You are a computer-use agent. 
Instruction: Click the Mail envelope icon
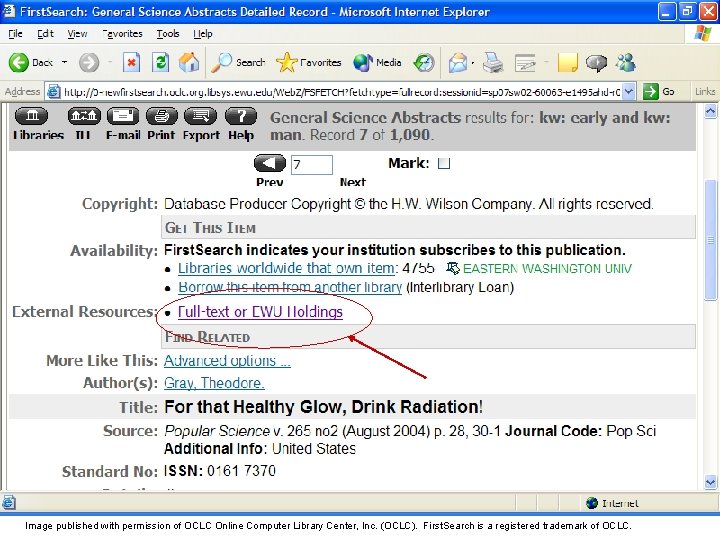point(458,62)
